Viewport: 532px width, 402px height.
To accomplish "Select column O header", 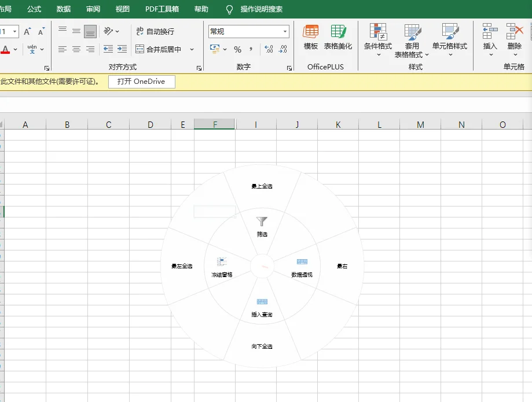I will (x=502, y=124).
